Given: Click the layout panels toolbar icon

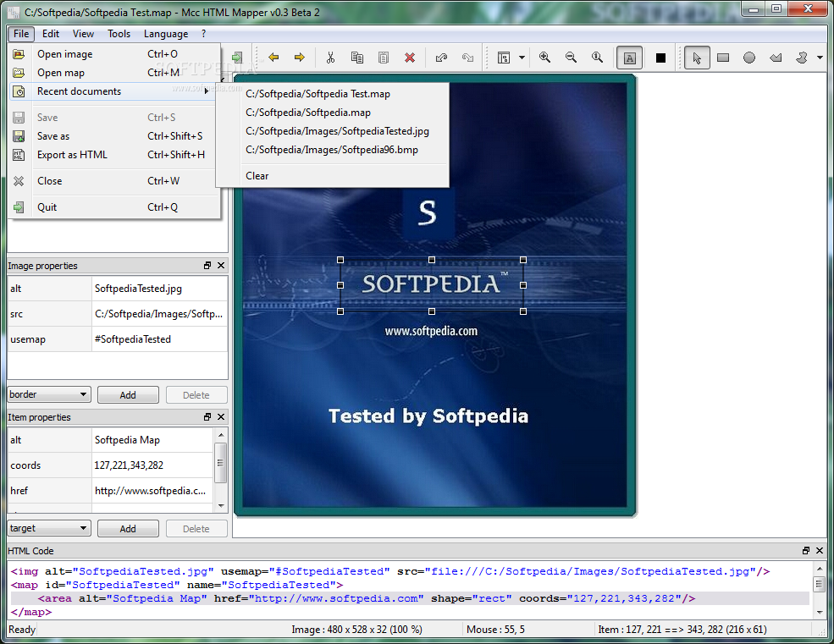Looking at the screenshot, I should point(503,58).
